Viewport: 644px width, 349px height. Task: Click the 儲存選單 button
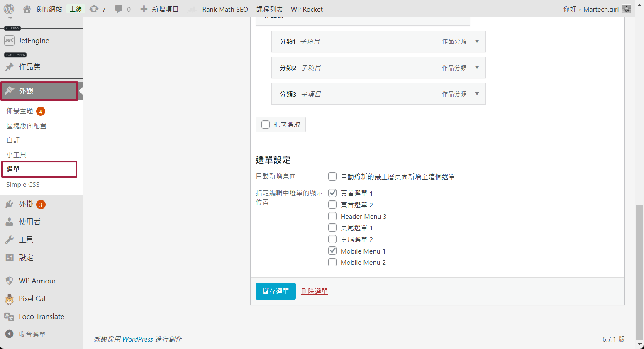tap(276, 291)
